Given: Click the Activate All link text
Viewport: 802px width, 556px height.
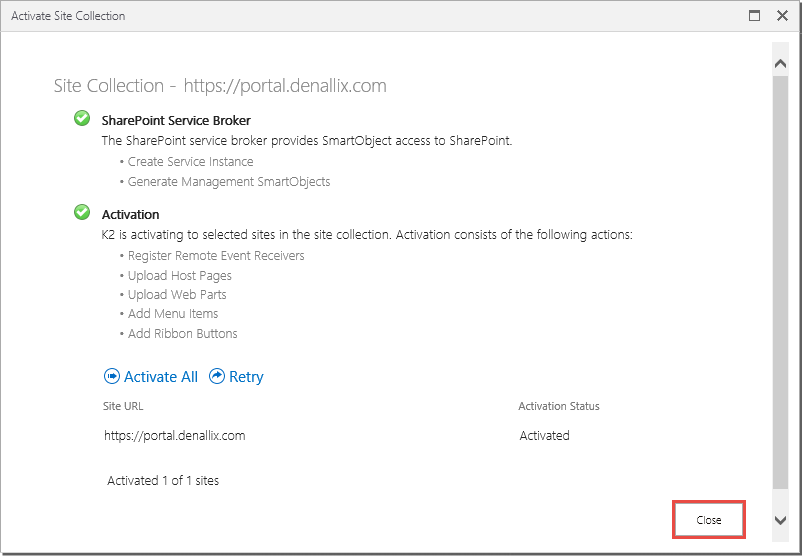Looking at the screenshot, I should point(160,377).
